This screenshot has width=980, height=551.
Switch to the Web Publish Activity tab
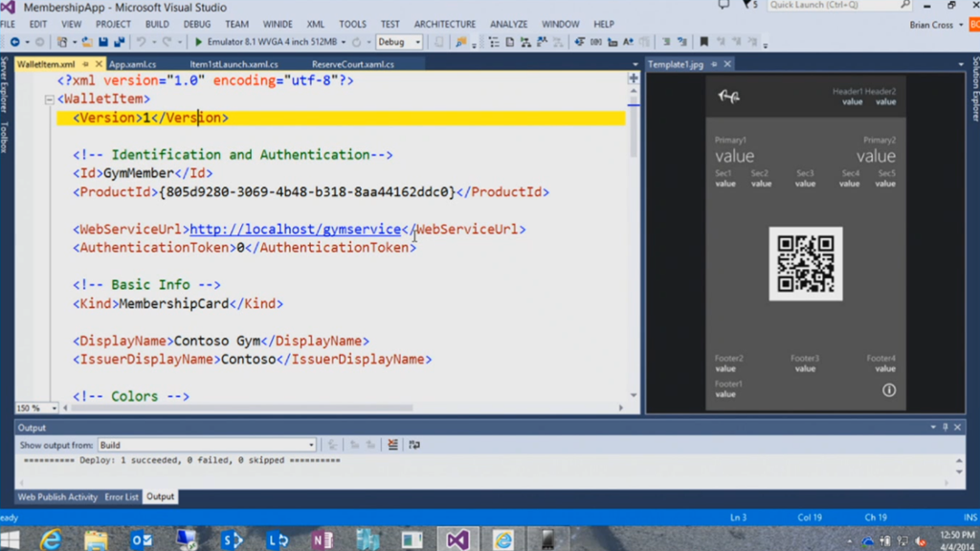(57, 497)
